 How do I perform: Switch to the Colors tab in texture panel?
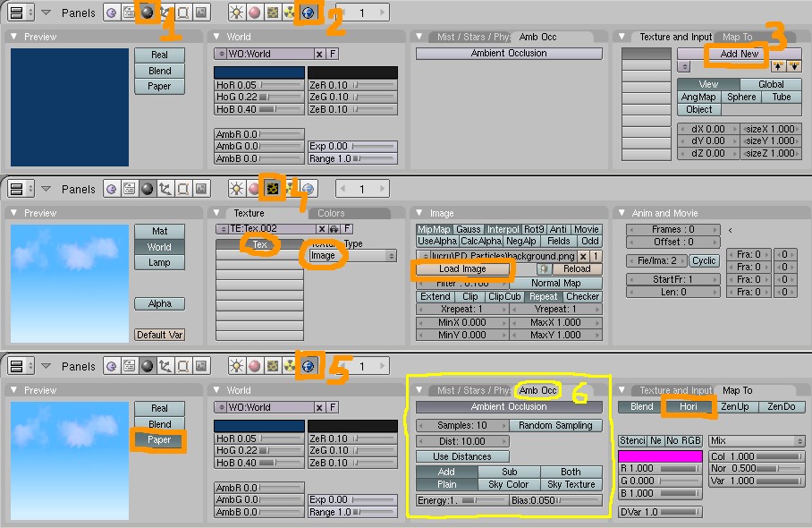click(331, 214)
